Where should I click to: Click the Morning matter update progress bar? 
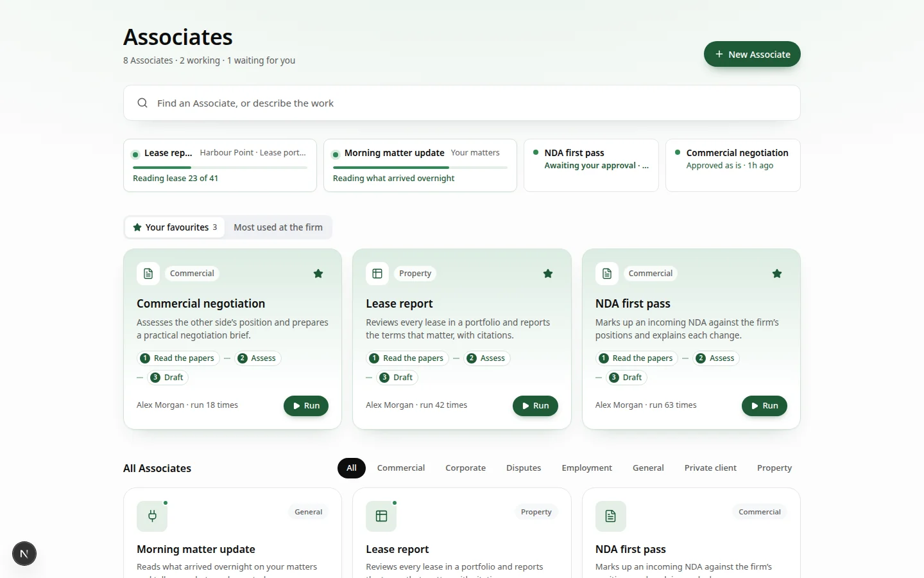[420, 168]
